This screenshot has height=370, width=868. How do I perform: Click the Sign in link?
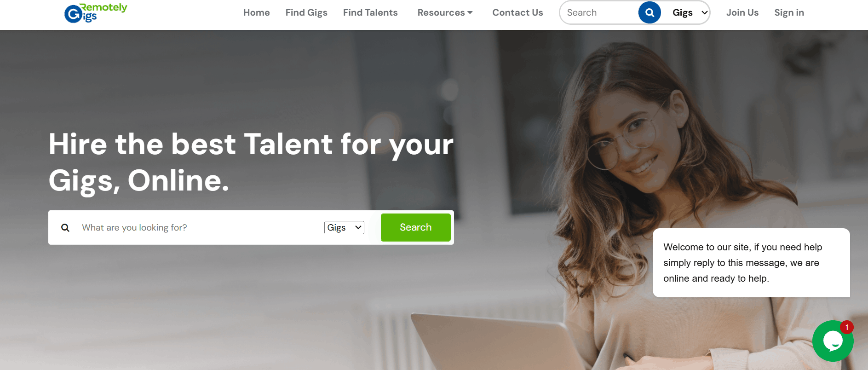coord(789,12)
